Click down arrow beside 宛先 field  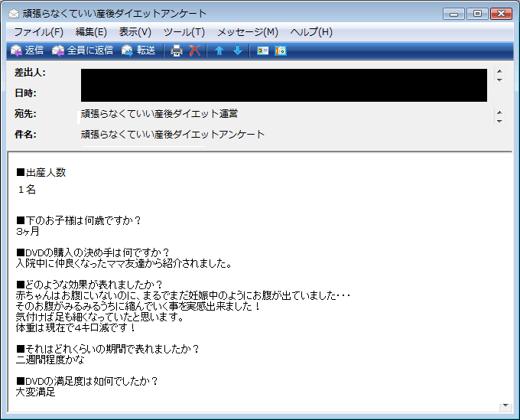point(499,121)
